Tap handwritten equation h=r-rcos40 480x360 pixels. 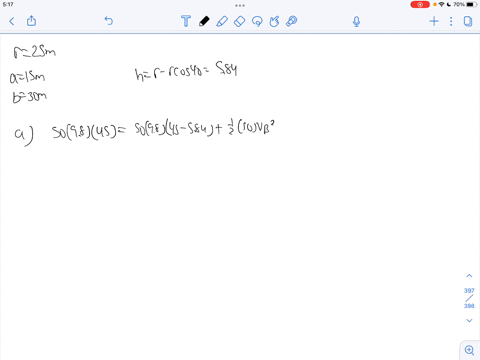(186, 71)
